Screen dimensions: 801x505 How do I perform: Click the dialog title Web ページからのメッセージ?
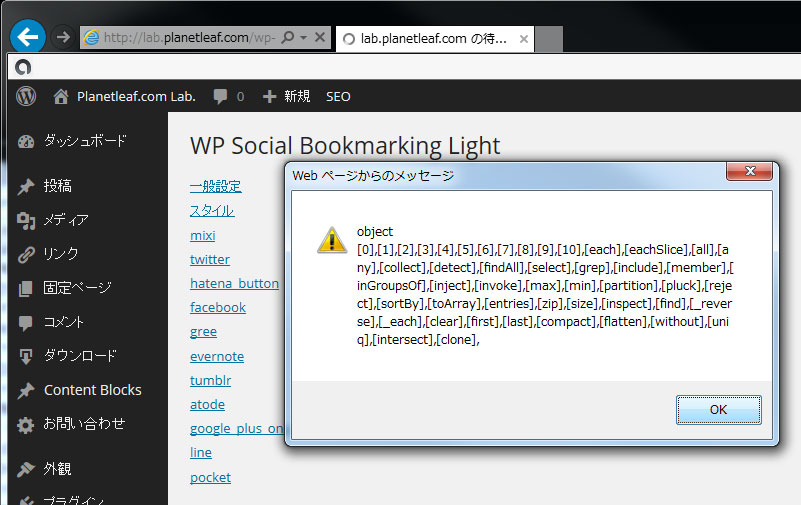point(373,176)
